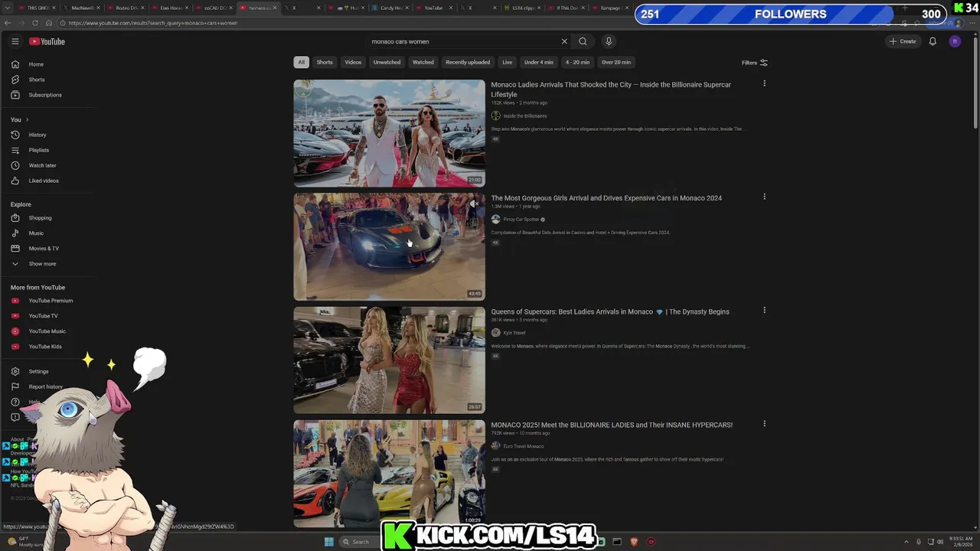Select the Videos filter chip

[353, 62]
